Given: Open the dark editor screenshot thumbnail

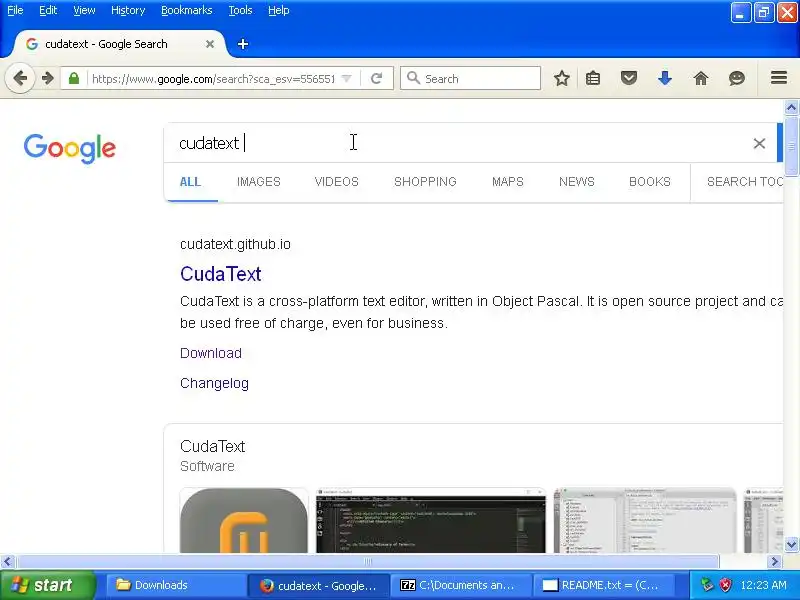Looking at the screenshot, I should click(431, 520).
